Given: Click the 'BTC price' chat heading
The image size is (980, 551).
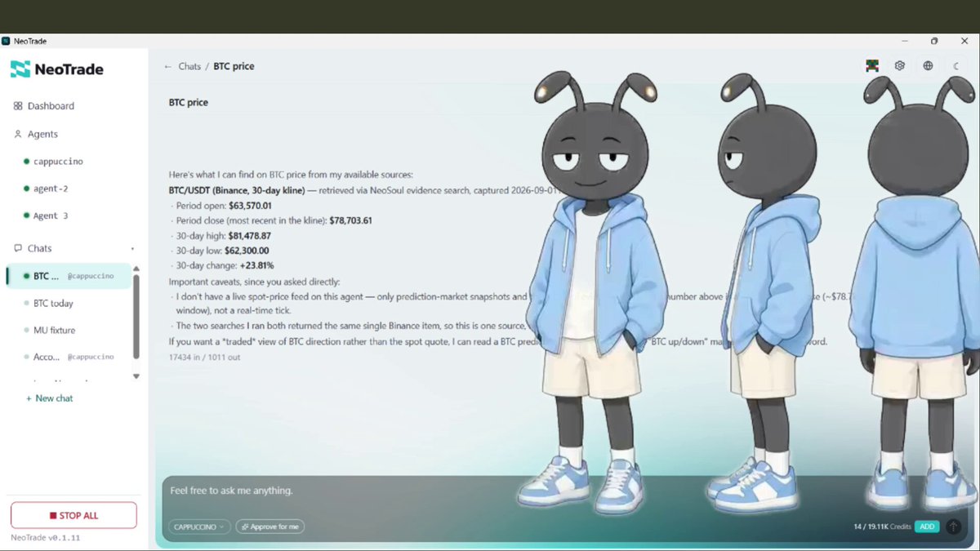Looking at the screenshot, I should point(189,103).
